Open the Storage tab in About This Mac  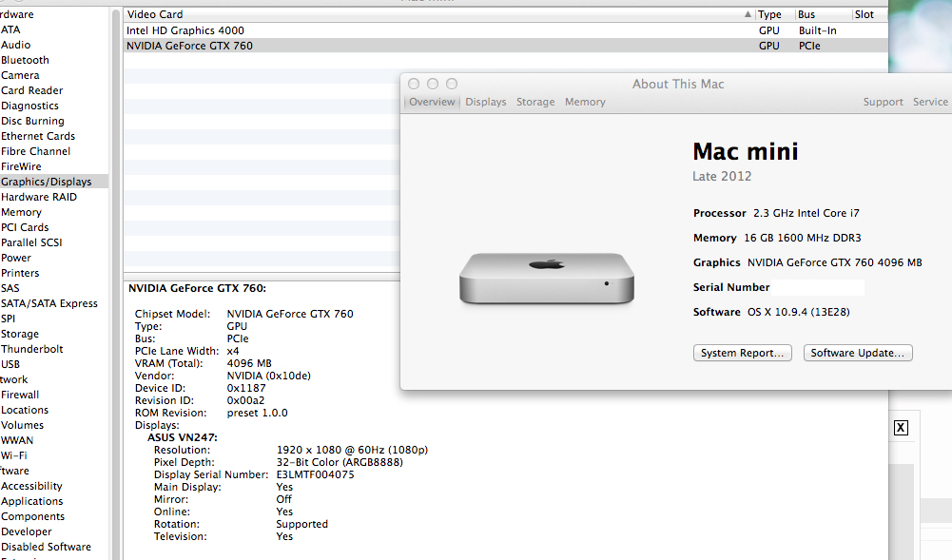(535, 102)
